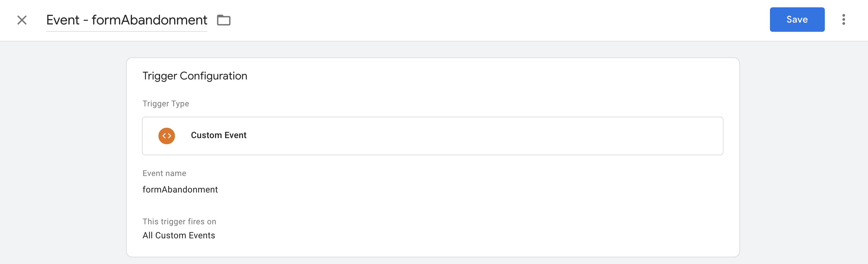The height and width of the screenshot is (264, 868).
Task: Click the word Event in the trigger title
Action: (63, 20)
